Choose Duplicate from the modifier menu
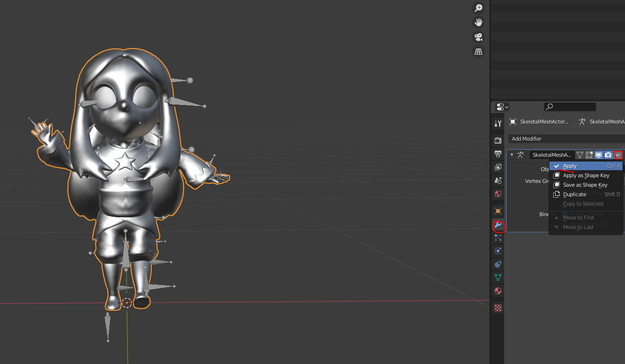Viewport: 625px width, 364px height. click(x=586, y=194)
